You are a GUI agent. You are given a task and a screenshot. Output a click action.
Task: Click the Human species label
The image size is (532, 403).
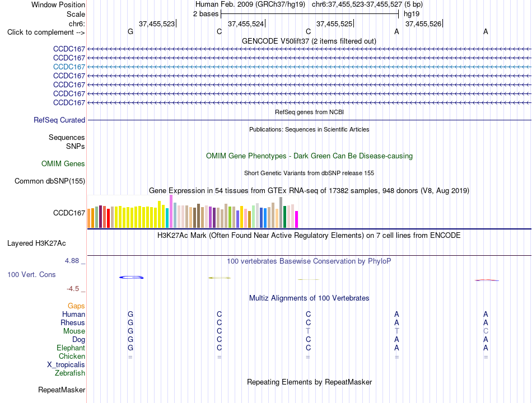tap(73, 315)
